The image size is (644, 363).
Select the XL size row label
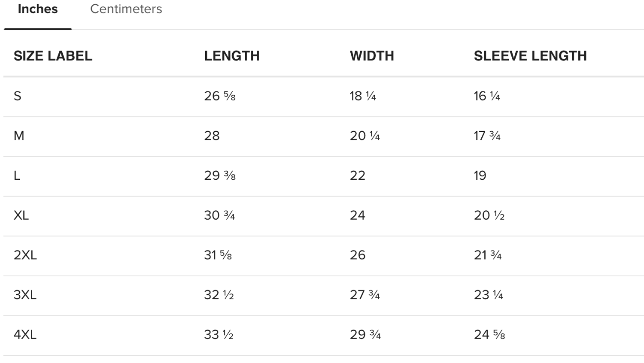click(x=21, y=215)
